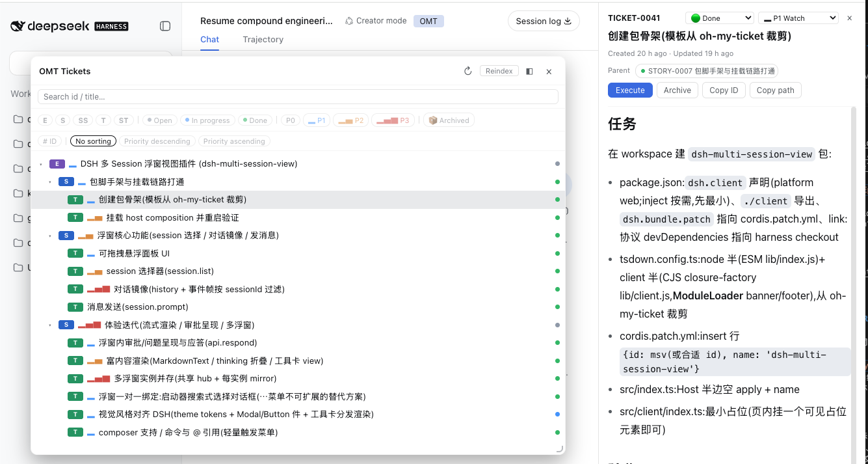Viewport: 868px width, 464px height.
Task: Select 浮窗一对一绑定 ticket row
Action: coord(298,396)
